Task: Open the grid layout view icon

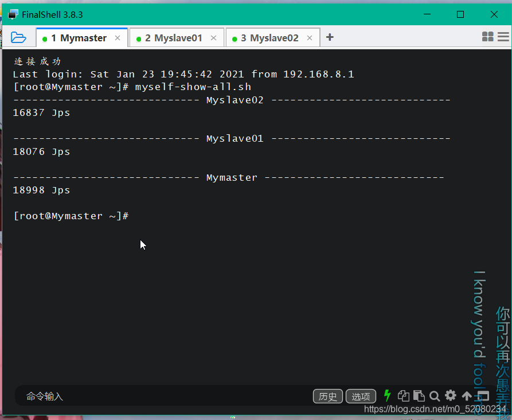Action: click(x=487, y=37)
